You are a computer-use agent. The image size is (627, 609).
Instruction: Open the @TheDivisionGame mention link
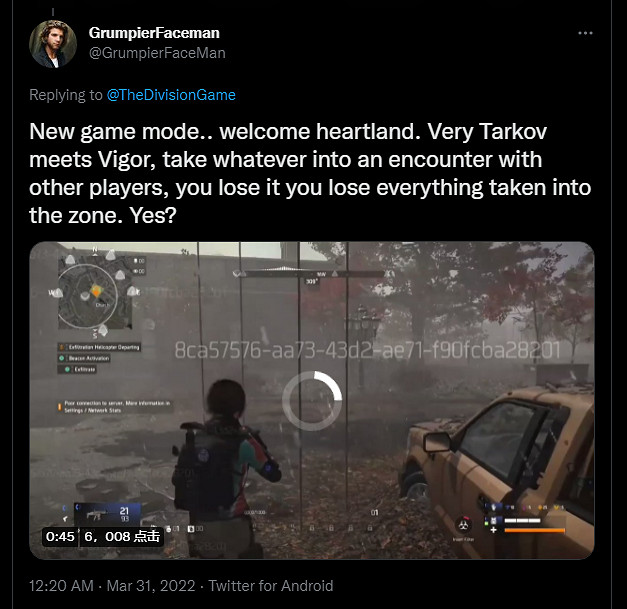click(x=171, y=95)
